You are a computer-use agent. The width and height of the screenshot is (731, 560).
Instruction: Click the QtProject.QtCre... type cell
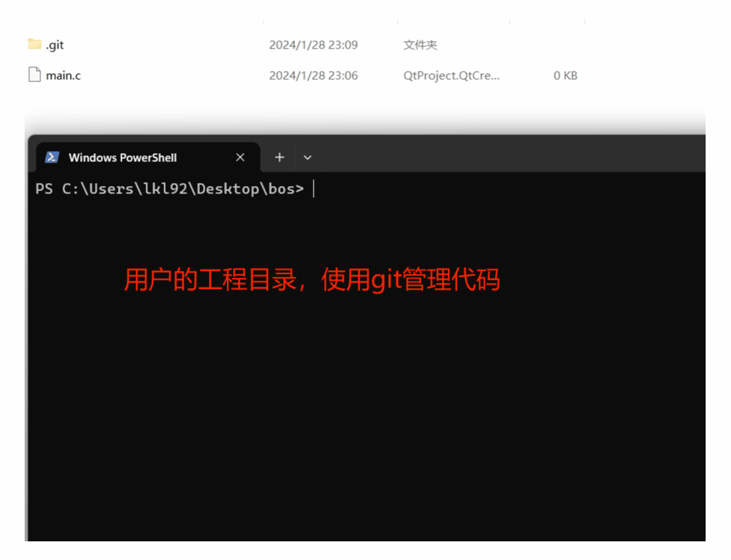[x=451, y=75]
